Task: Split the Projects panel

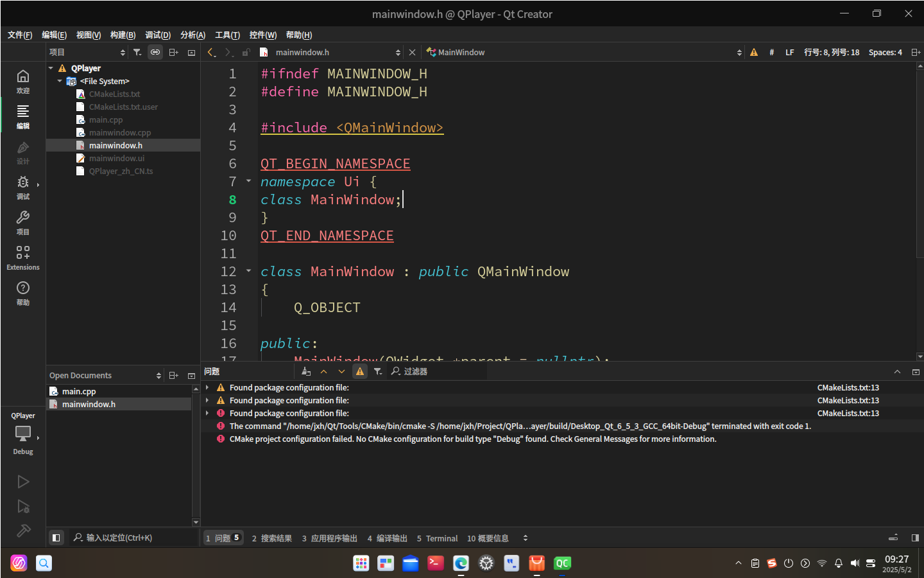Action: (173, 52)
